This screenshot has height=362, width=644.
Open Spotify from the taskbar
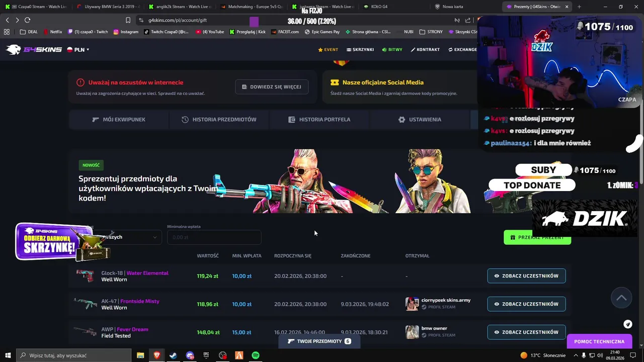click(256, 355)
